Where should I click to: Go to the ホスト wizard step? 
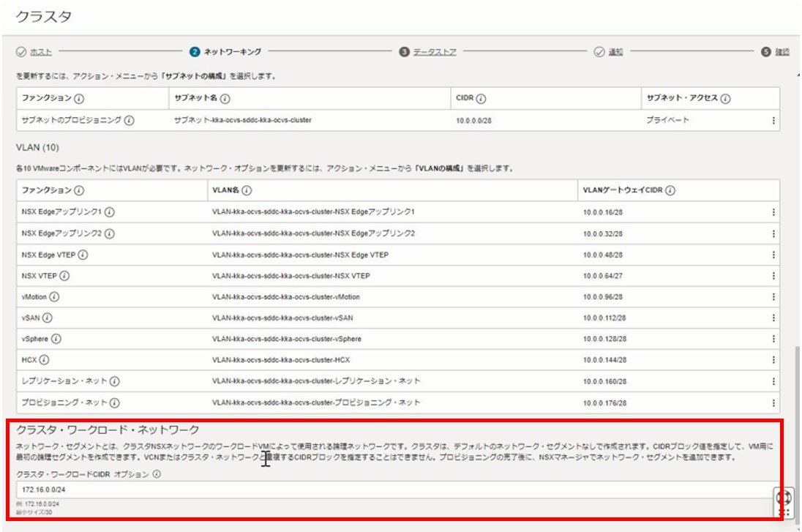pyautogui.click(x=43, y=52)
